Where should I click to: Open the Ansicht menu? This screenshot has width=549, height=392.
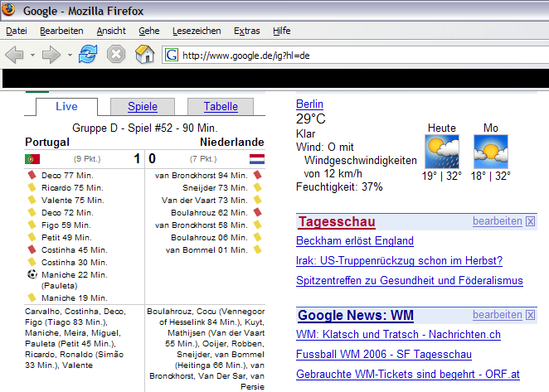point(111,31)
